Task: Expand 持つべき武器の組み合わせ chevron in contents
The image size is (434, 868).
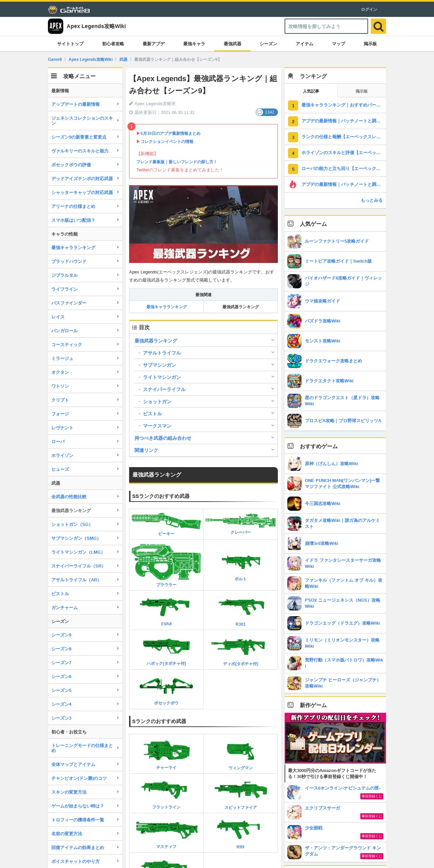Action: [x=272, y=437]
